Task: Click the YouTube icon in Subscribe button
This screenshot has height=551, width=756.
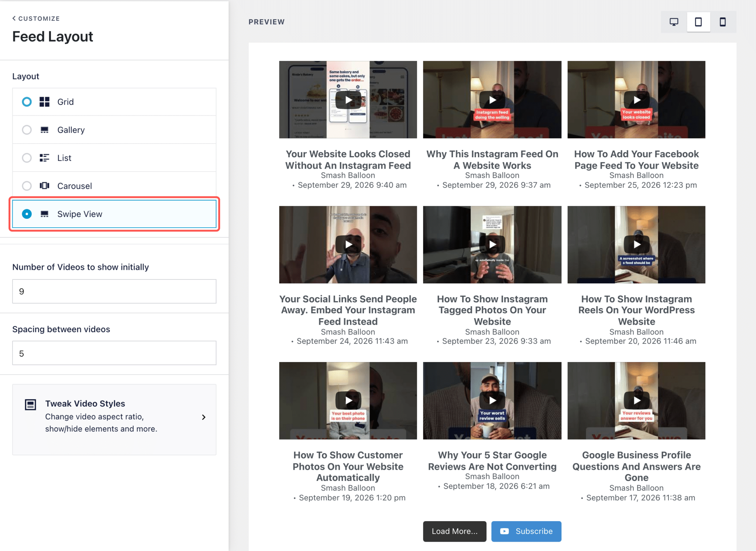Action: [x=504, y=531]
